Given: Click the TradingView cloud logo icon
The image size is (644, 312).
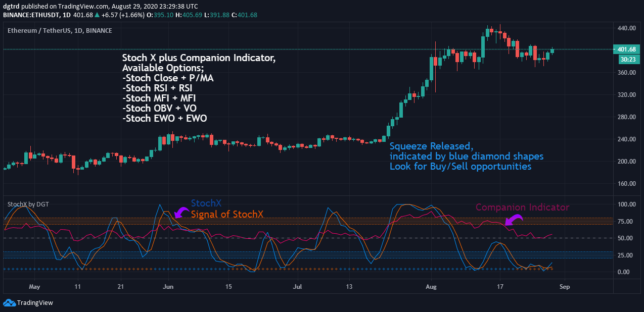Looking at the screenshot, I should [9, 302].
